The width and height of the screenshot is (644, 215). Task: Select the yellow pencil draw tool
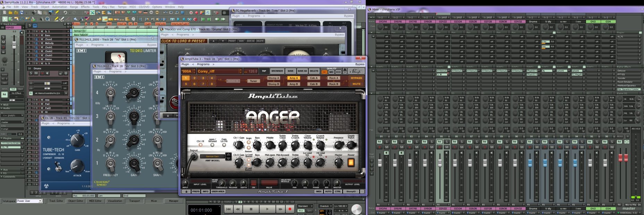point(56,19)
